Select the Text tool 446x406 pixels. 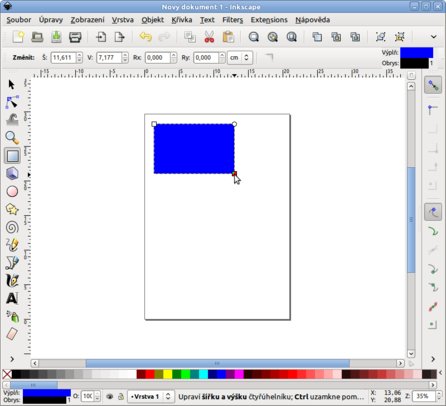[x=12, y=298]
